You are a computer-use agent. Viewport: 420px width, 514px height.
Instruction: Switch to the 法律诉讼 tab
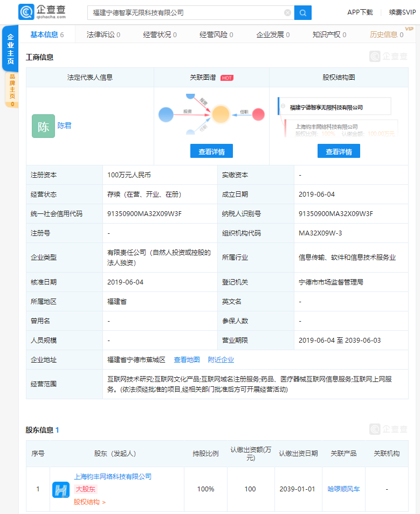point(104,34)
